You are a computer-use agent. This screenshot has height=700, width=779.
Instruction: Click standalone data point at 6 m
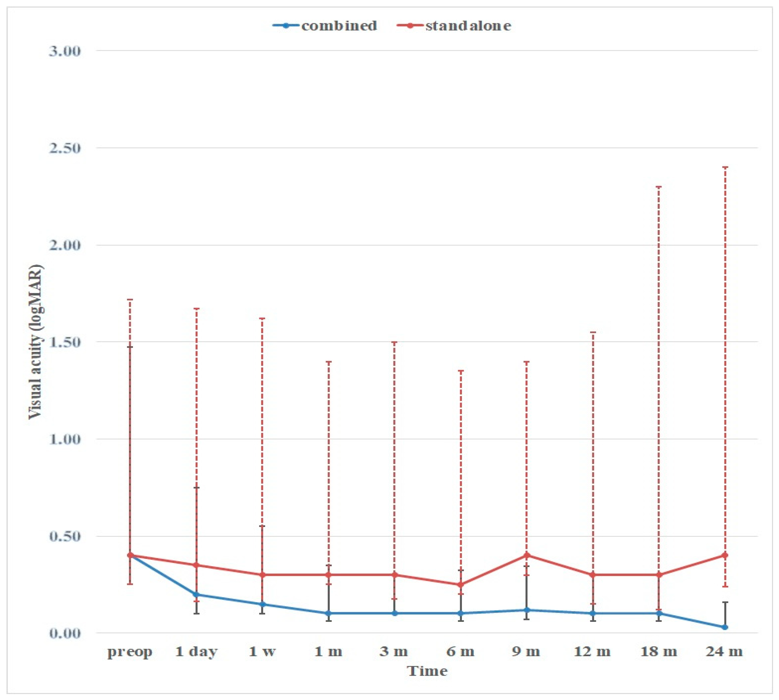pos(461,585)
